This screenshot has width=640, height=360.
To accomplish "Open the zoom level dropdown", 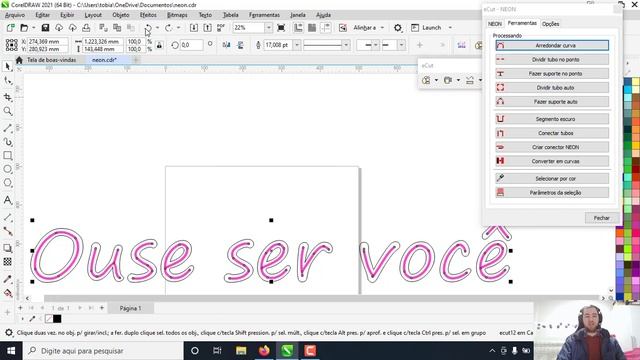I will click(x=269, y=28).
